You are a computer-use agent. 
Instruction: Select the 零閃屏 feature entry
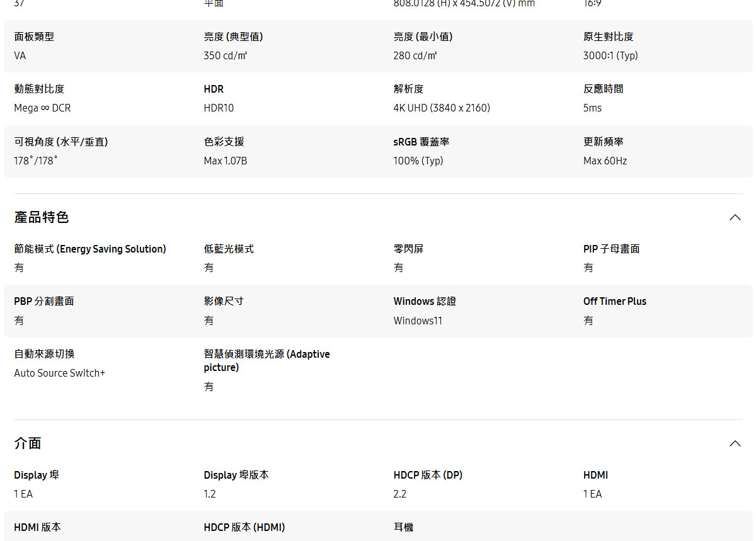coord(407,248)
